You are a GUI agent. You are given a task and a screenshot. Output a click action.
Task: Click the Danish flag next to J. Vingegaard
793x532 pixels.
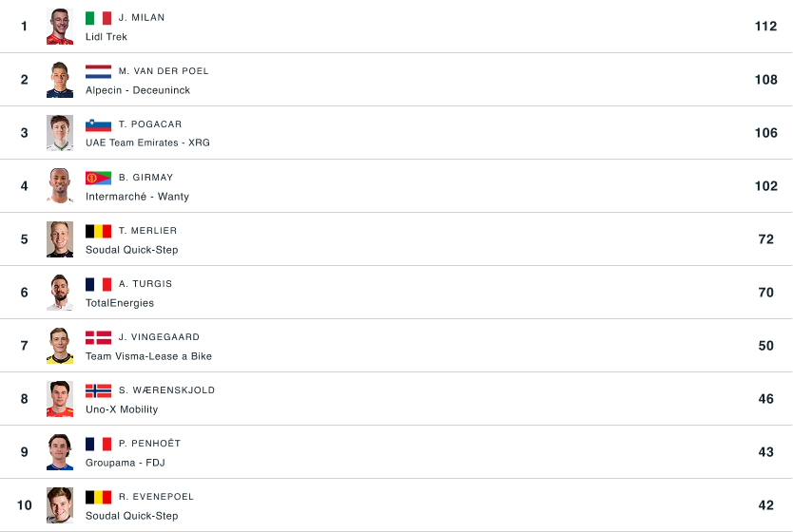click(98, 337)
